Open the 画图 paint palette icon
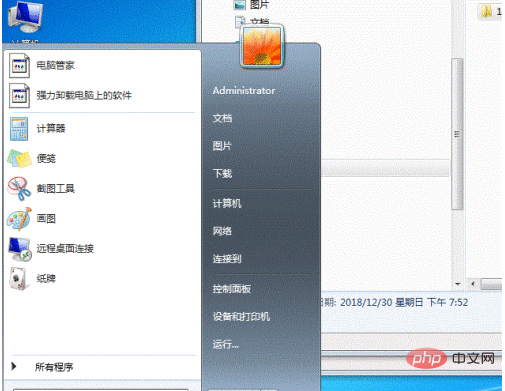 (x=19, y=219)
